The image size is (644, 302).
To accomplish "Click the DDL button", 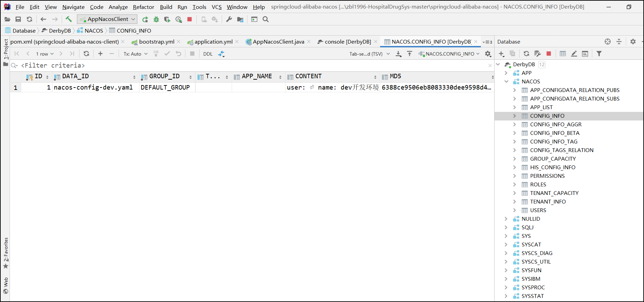I will [x=208, y=54].
